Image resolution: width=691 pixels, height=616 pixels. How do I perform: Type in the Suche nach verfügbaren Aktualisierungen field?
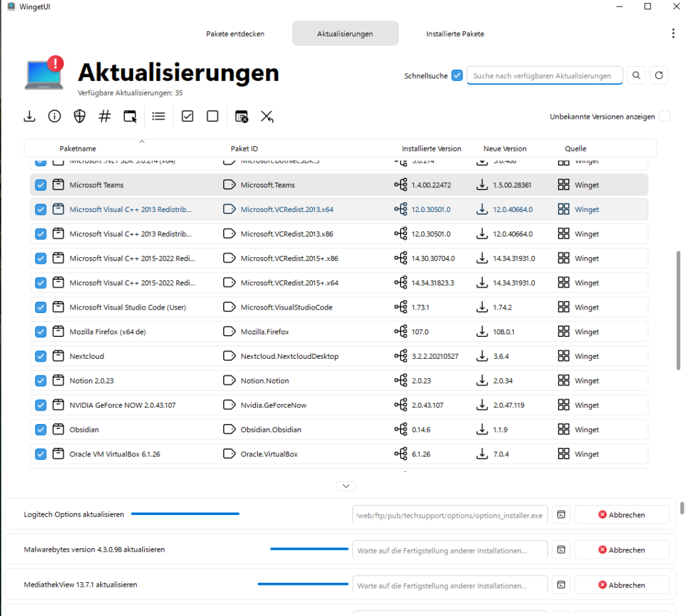click(545, 75)
